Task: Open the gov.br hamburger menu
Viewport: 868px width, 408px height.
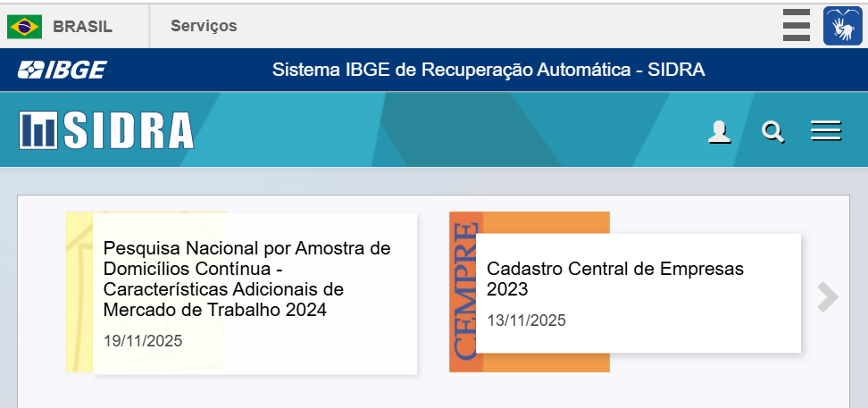Action: [796, 25]
